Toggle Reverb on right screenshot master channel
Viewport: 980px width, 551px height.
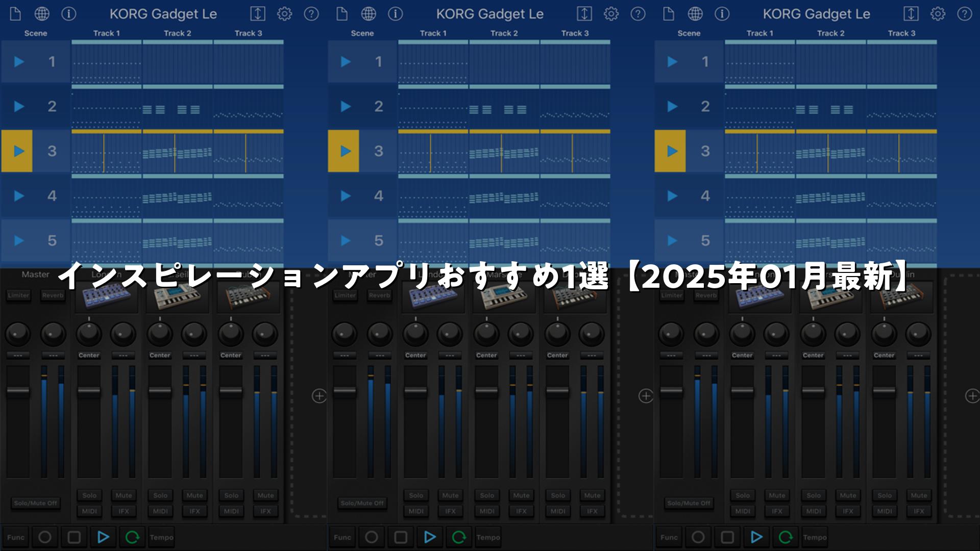(706, 295)
